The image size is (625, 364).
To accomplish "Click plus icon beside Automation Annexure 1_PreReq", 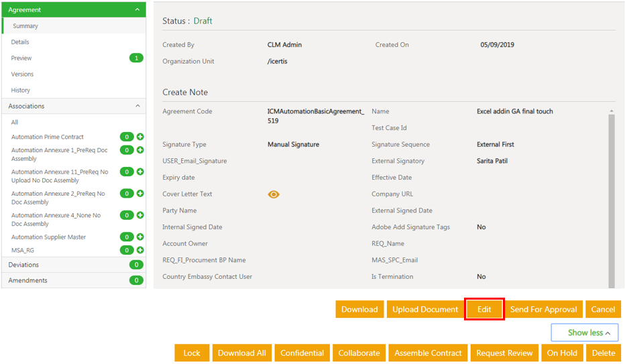I will pyautogui.click(x=140, y=150).
